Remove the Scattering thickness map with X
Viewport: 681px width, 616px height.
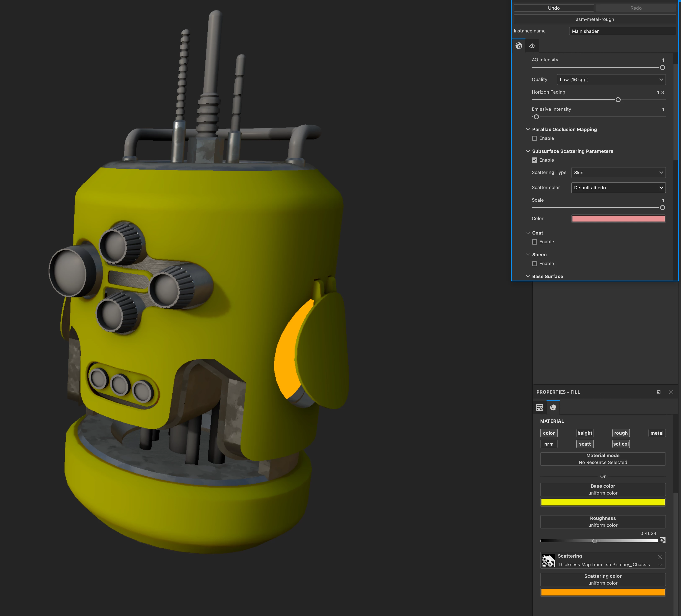(660, 557)
